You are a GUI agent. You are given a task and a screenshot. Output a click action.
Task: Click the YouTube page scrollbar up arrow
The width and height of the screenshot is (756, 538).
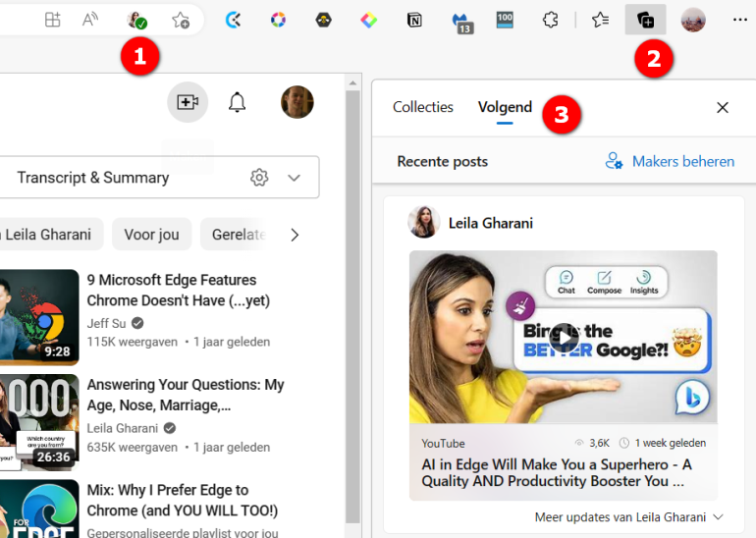point(352,82)
